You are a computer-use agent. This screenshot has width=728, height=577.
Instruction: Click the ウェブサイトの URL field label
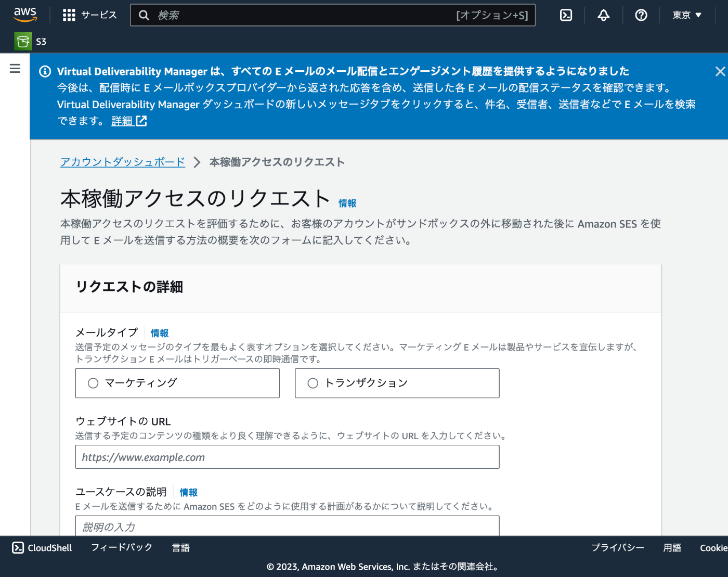[x=123, y=421]
